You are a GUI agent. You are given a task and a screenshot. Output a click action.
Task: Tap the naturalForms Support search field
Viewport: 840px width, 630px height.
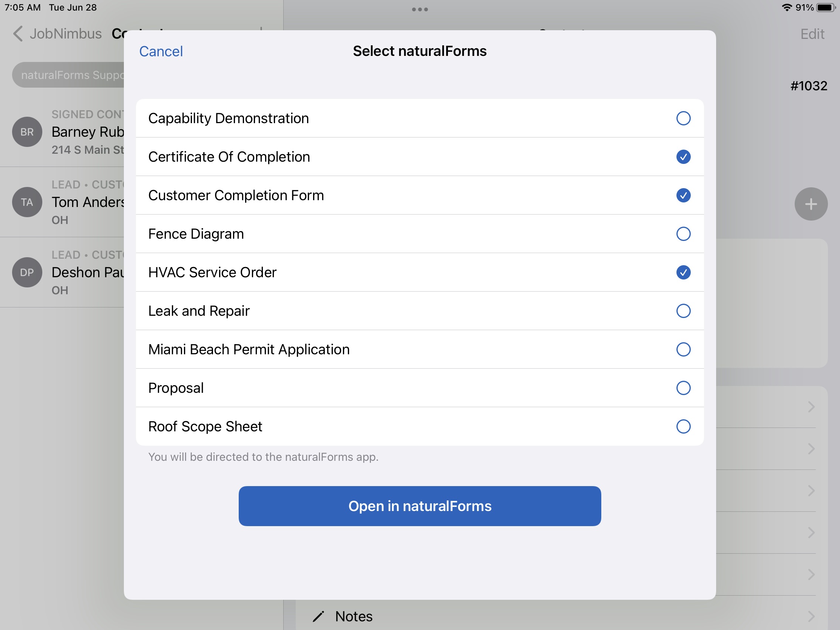pyautogui.click(x=68, y=75)
